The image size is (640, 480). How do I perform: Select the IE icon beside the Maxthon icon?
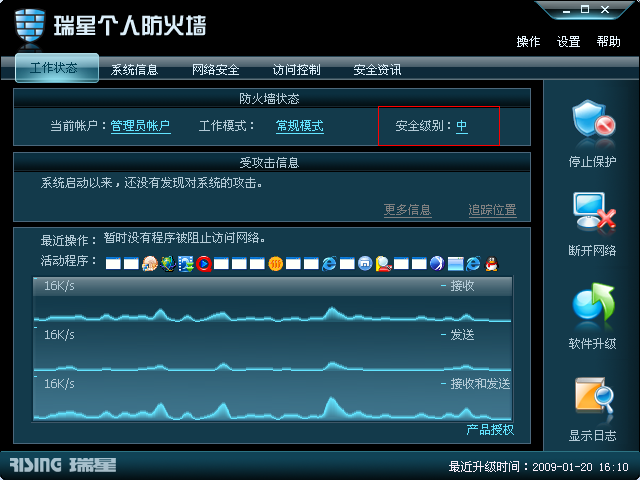[x=329, y=264]
